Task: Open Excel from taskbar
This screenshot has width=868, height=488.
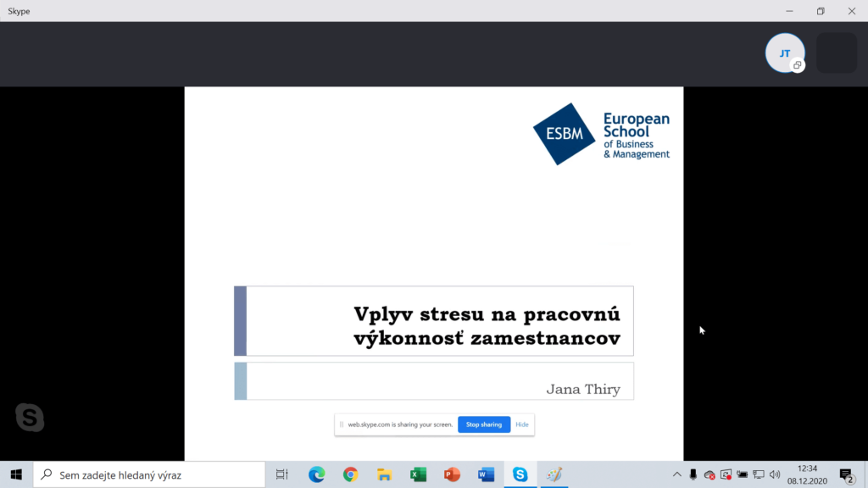Action: 419,474
